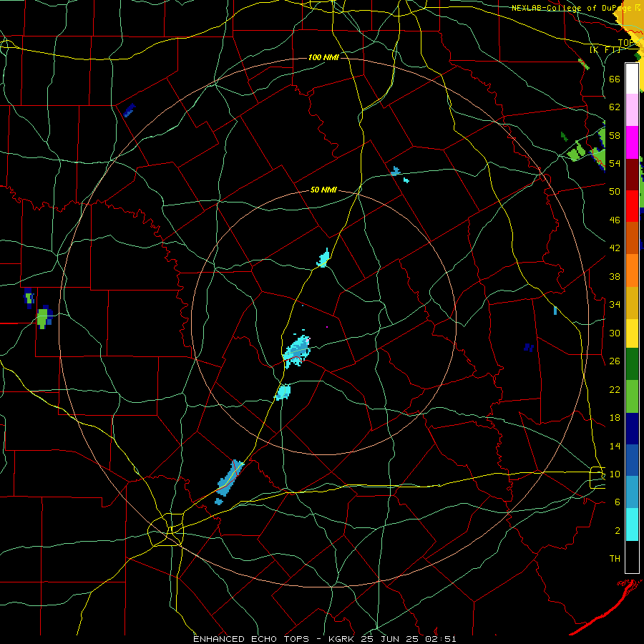The width and height of the screenshot is (644, 644).
Task: Click the legend value "66"
Action: [x=615, y=79]
